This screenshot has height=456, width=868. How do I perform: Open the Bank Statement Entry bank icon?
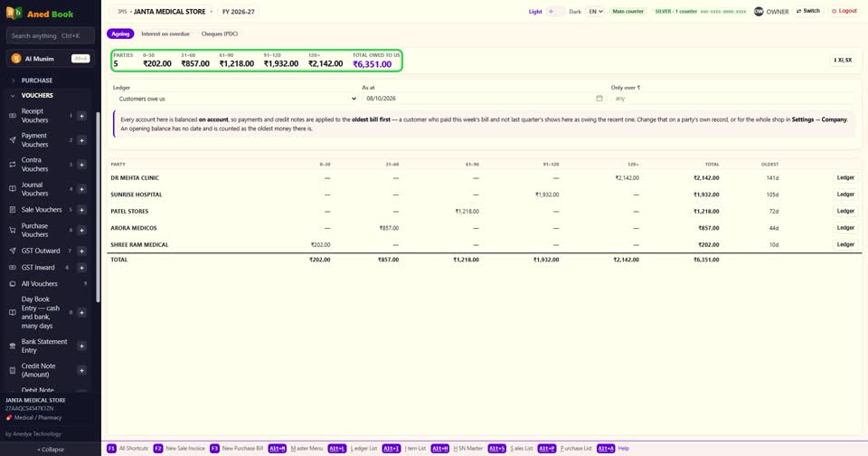[x=12, y=346]
